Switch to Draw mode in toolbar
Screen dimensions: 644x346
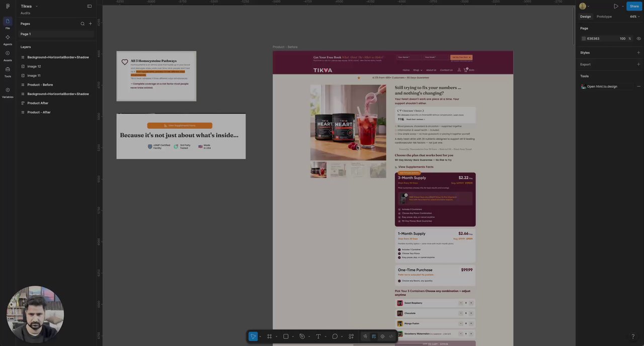(365, 336)
